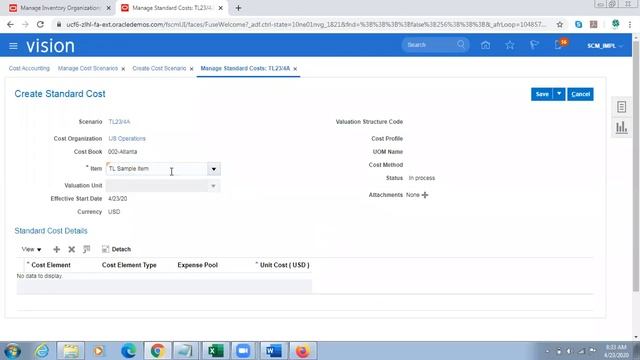Open a new browser tab

coord(238,8)
